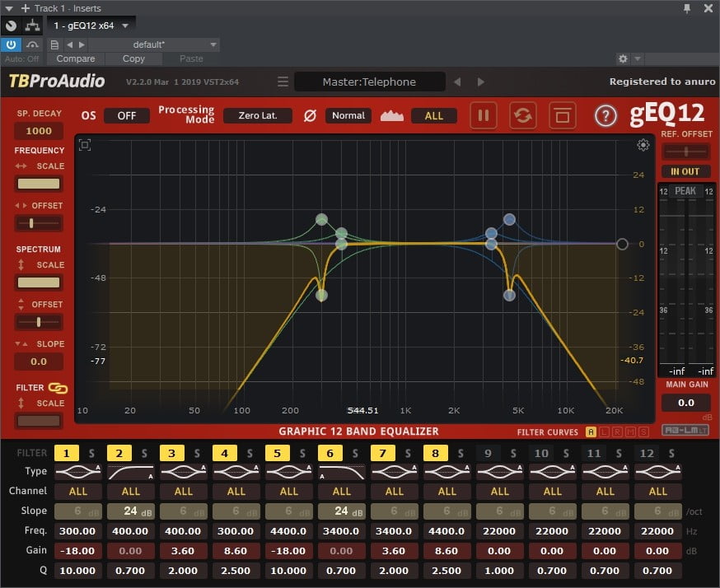The width and height of the screenshot is (720, 588).
Task: Select filter 2 high-pass type curve
Action: (130, 471)
